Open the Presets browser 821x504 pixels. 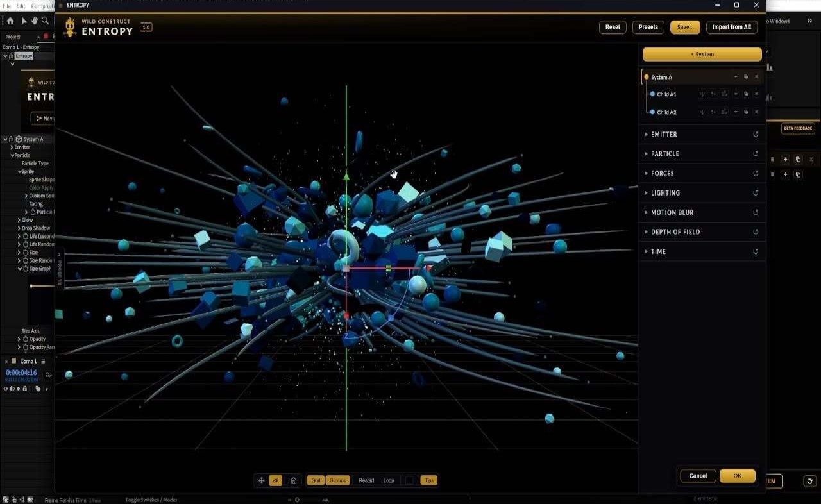pyautogui.click(x=648, y=28)
